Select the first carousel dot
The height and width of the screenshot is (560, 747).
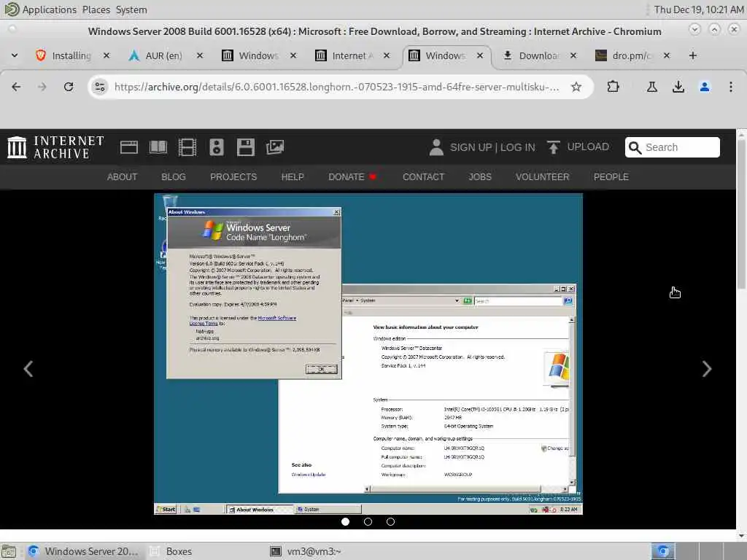point(345,522)
